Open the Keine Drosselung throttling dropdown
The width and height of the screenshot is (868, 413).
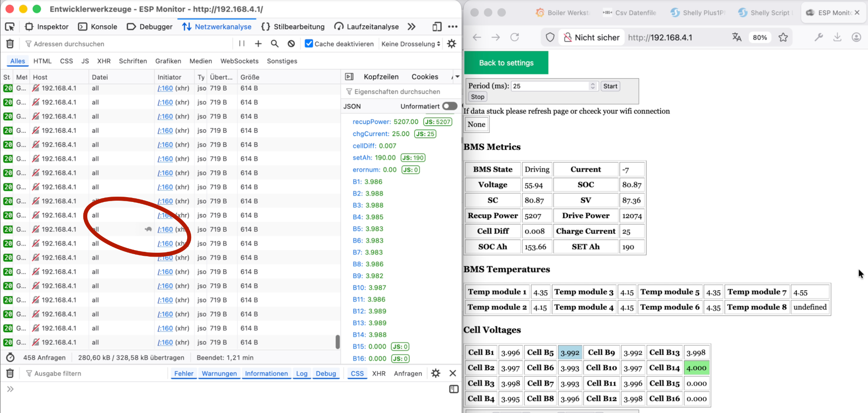click(410, 44)
